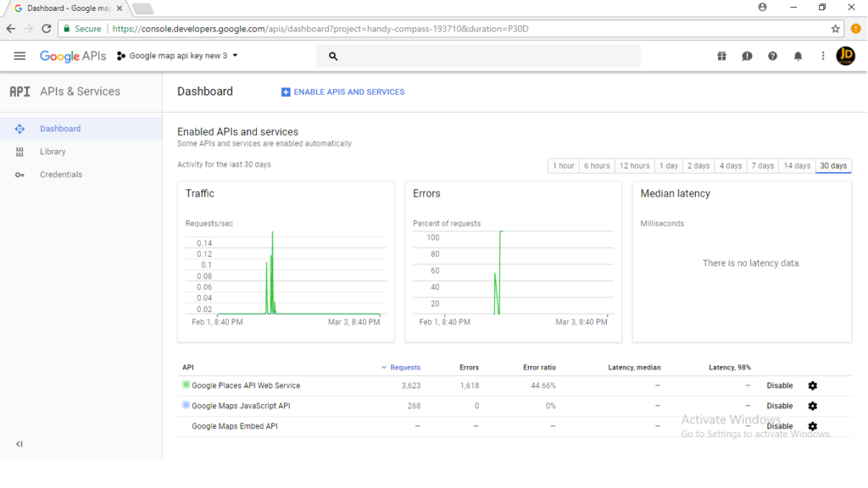The height and width of the screenshot is (488, 868).
Task: Disable Google Places API Web Service
Action: (780, 385)
